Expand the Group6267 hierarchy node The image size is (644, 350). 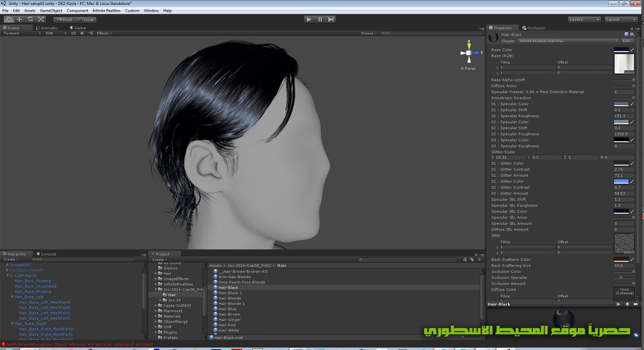(x=7, y=265)
